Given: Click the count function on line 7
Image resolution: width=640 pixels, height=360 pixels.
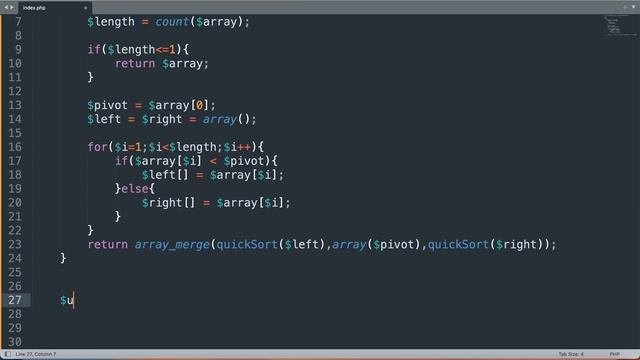Looking at the screenshot, I should point(172,22).
